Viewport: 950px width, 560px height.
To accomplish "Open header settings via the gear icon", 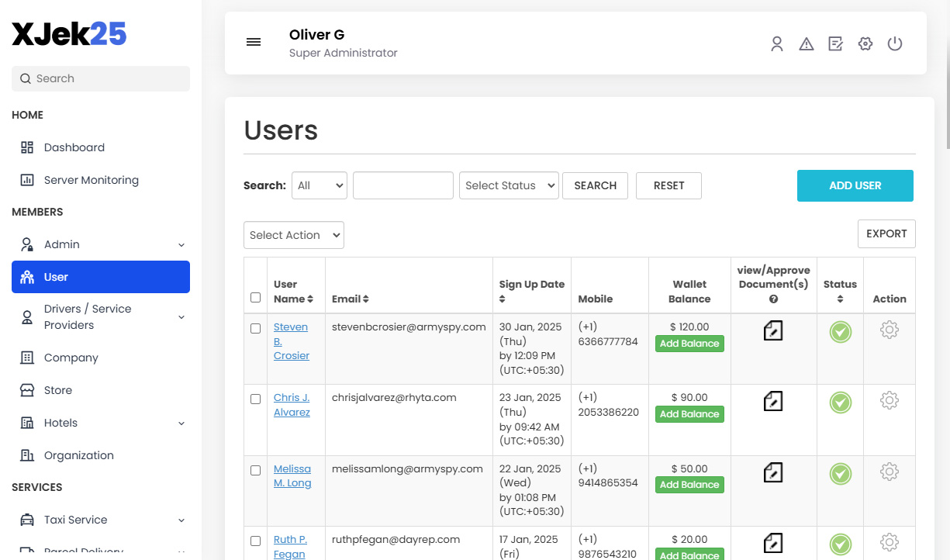I will [865, 43].
